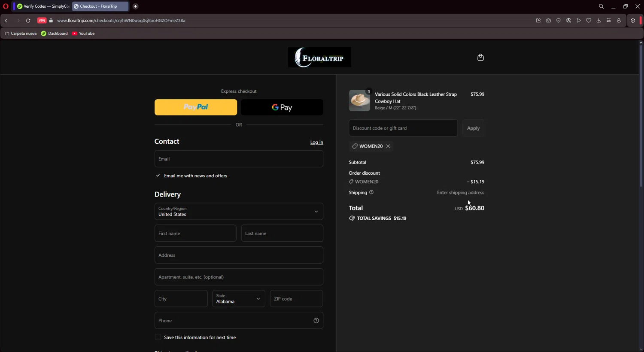The image size is (644, 352).
Task: Focus the First name field
Action: [x=195, y=233]
